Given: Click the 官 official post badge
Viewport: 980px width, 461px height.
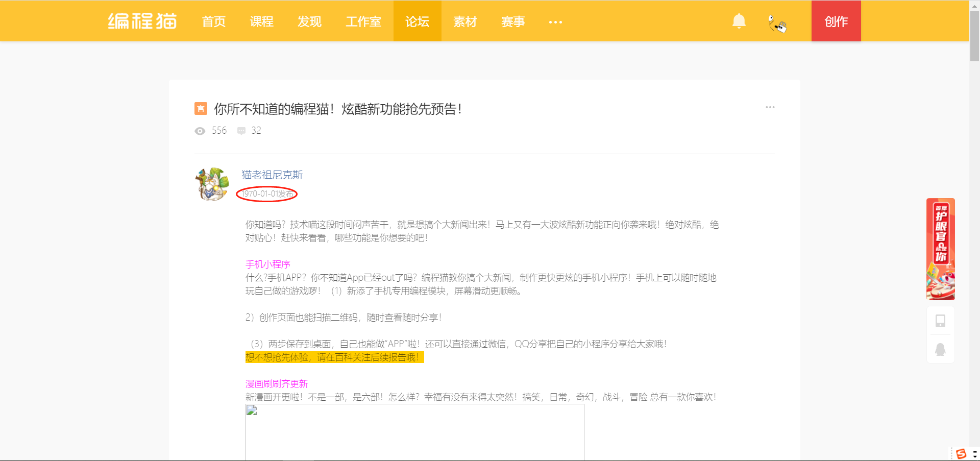Looking at the screenshot, I should (x=201, y=108).
